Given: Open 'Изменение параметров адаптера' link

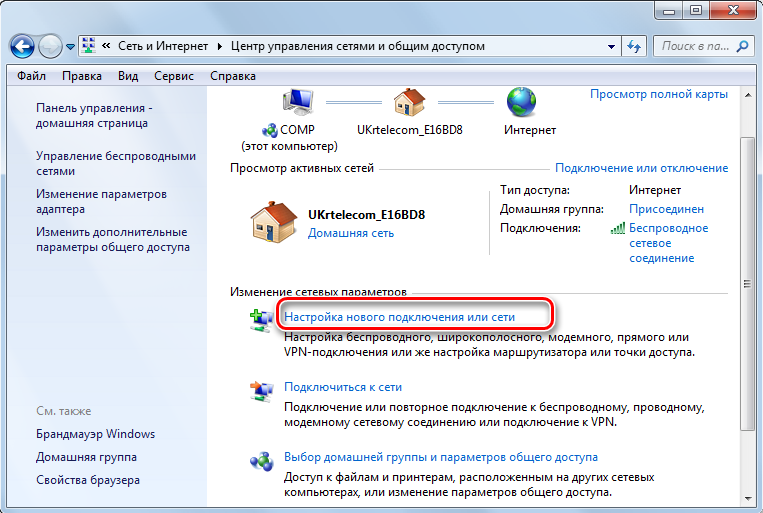Looking at the screenshot, I should tap(101, 202).
